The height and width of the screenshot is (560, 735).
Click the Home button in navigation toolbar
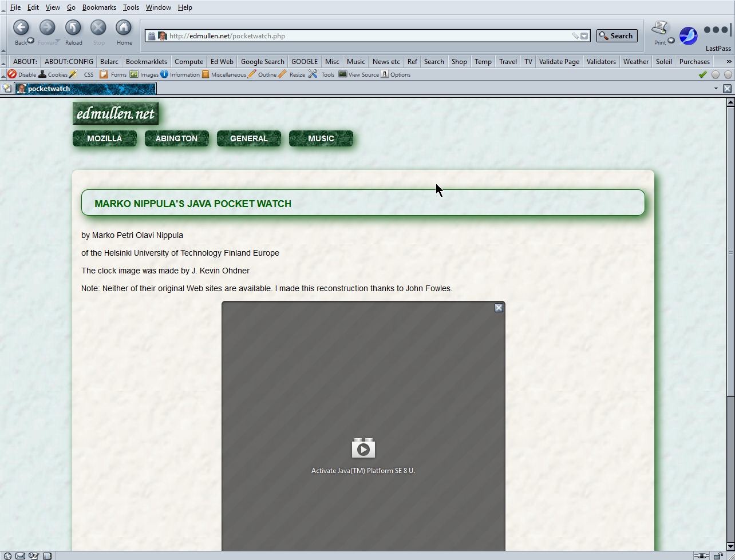124,32
